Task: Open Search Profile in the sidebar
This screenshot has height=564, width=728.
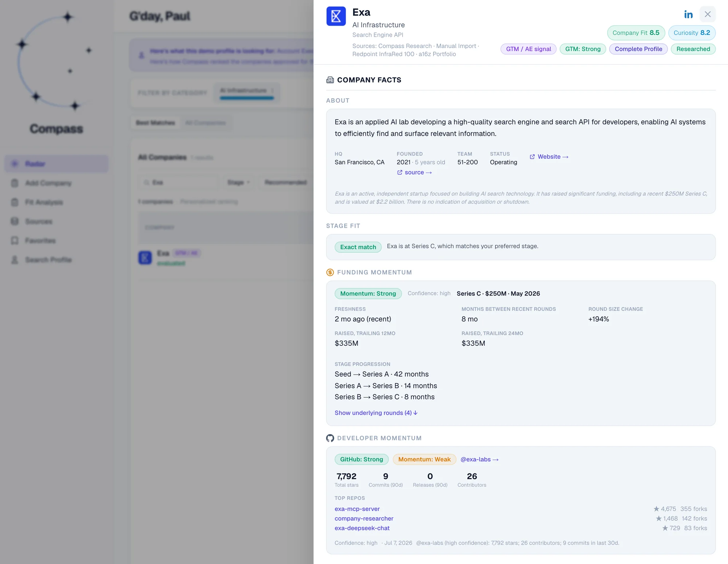Action: click(56, 260)
